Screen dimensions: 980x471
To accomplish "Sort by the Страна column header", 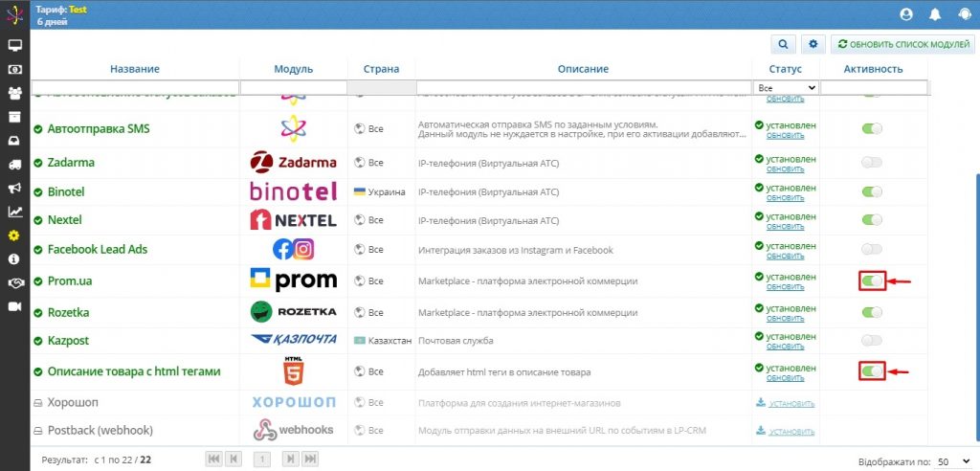I will tap(381, 69).
